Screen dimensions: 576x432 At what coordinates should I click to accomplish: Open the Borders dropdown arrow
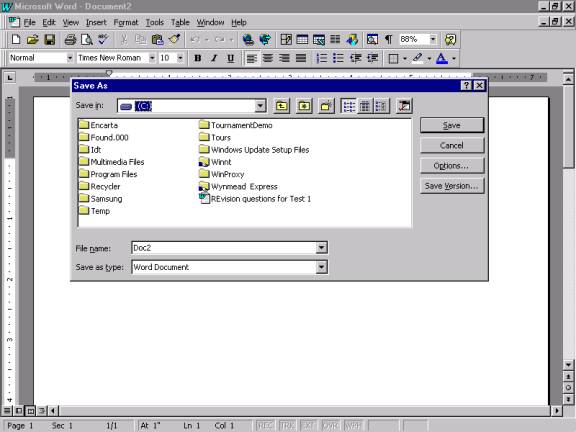tap(405, 58)
